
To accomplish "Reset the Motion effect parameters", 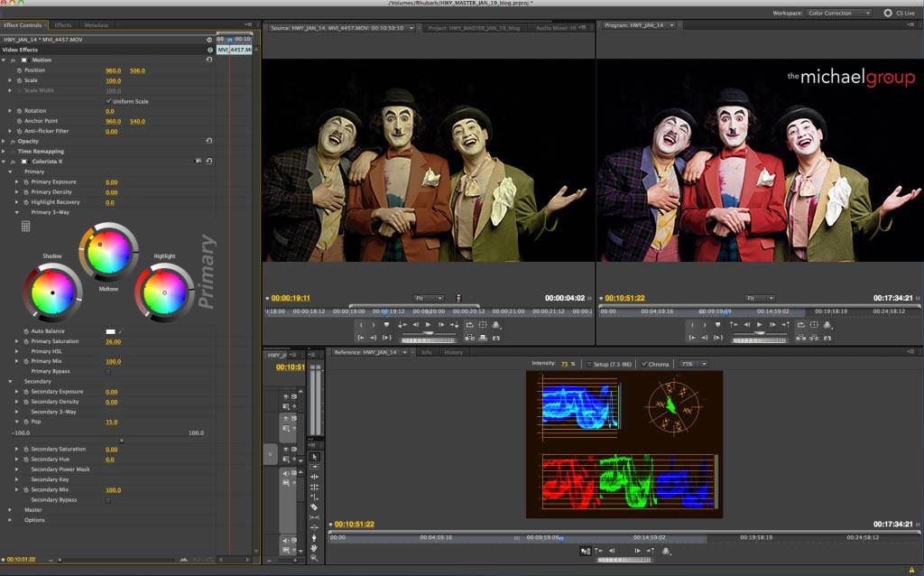I will pos(209,60).
